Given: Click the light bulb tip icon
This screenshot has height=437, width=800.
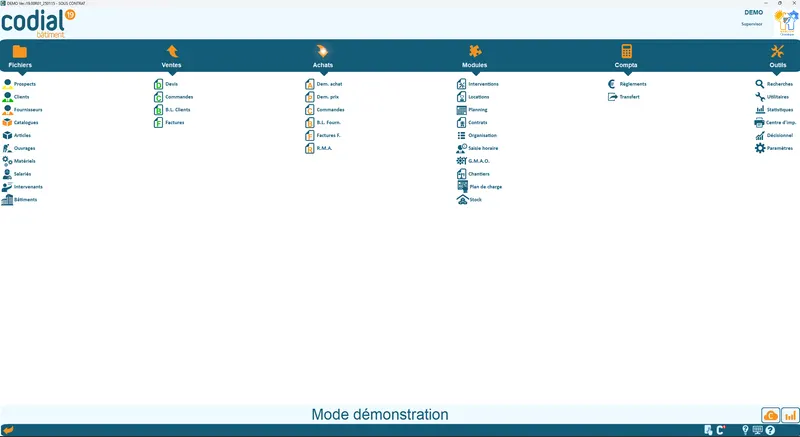Looking at the screenshot, I should coord(745,430).
